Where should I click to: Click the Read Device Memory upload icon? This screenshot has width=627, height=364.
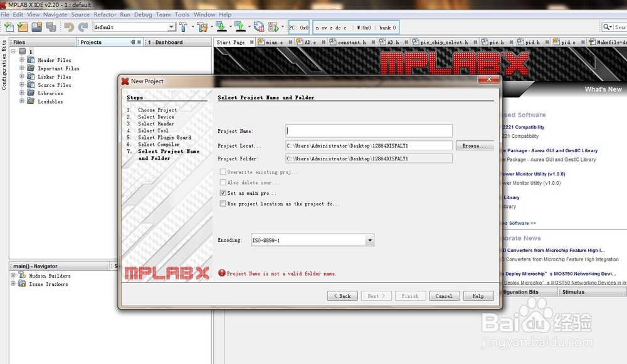pos(240,27)
